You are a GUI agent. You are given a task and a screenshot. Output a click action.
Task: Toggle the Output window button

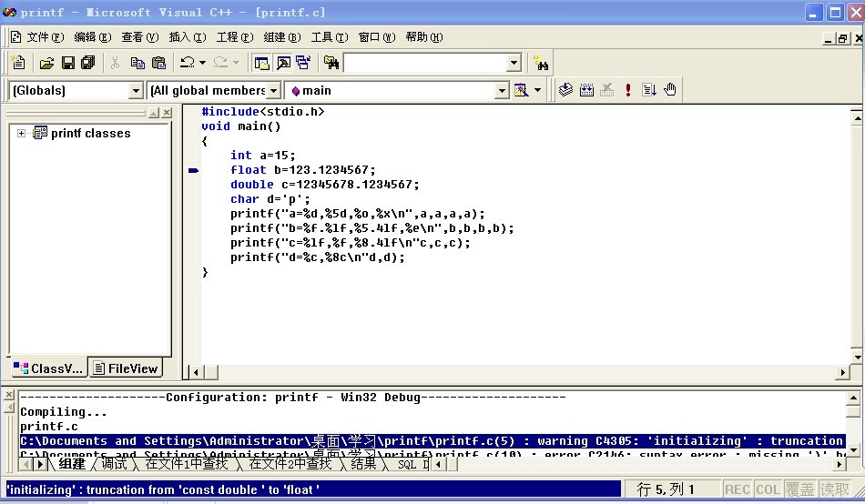282,63
